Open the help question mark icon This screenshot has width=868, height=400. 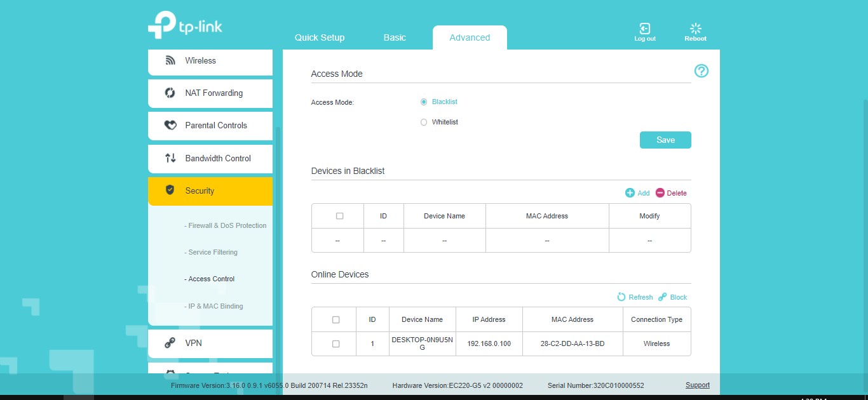click(701, 71)
